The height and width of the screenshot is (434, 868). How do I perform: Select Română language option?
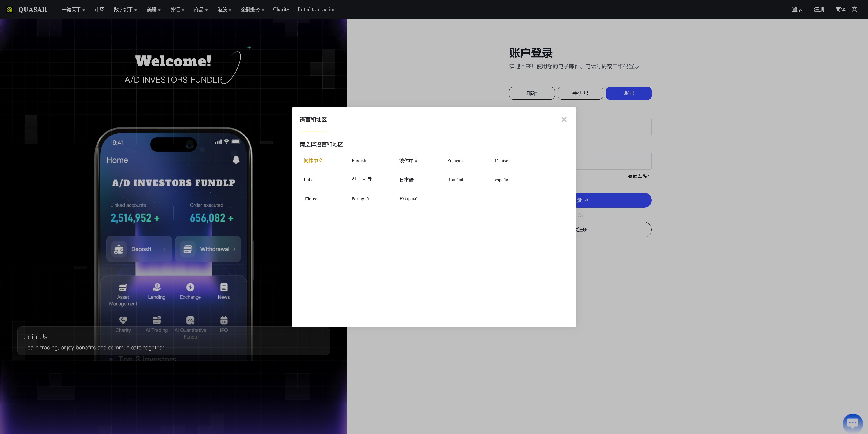[x=455, y=180]
